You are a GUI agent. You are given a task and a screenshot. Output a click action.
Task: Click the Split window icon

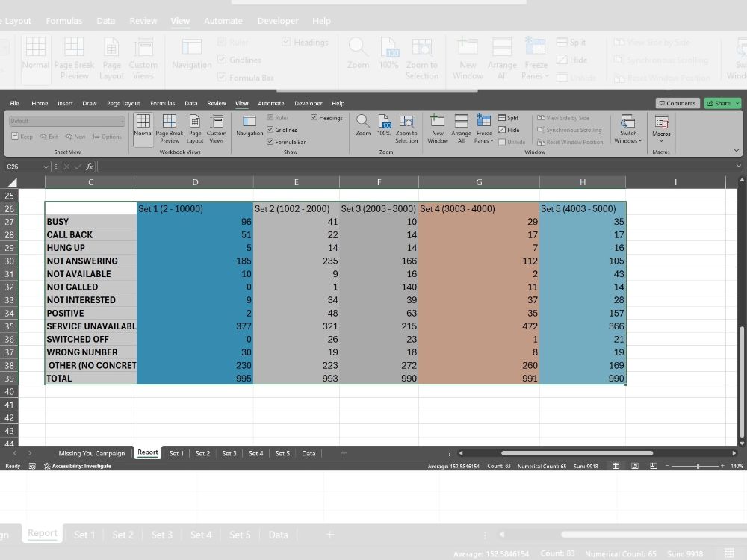coord(502,118)
